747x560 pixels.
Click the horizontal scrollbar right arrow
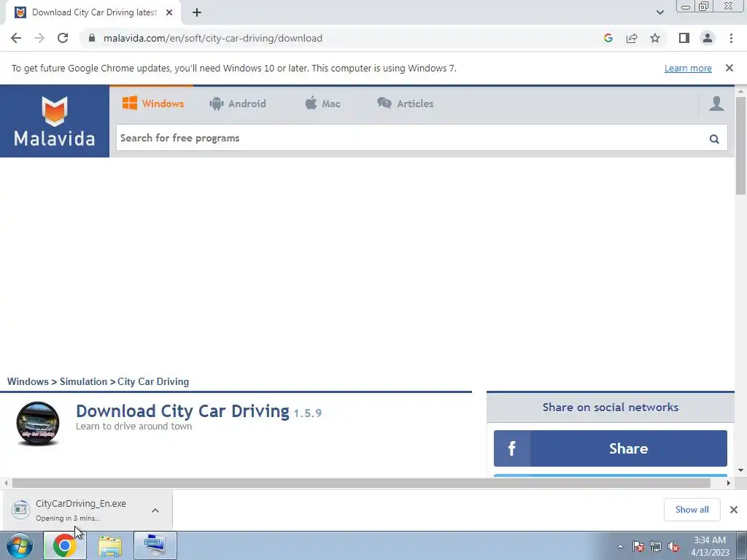tap(729, 483)
